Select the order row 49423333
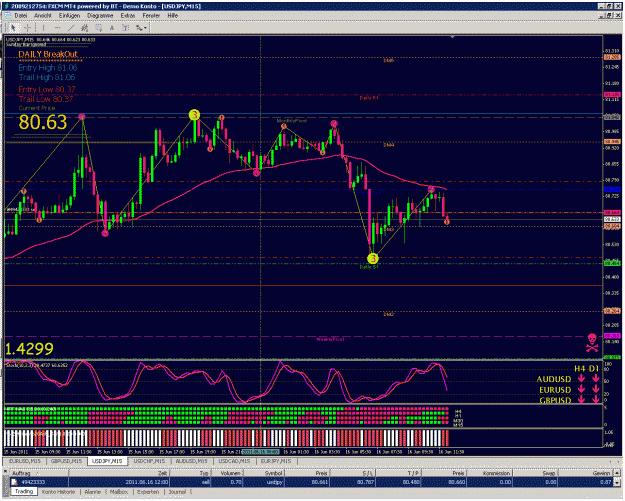Image resolution: width=625 pixels, height=501 pixels. 311,482
